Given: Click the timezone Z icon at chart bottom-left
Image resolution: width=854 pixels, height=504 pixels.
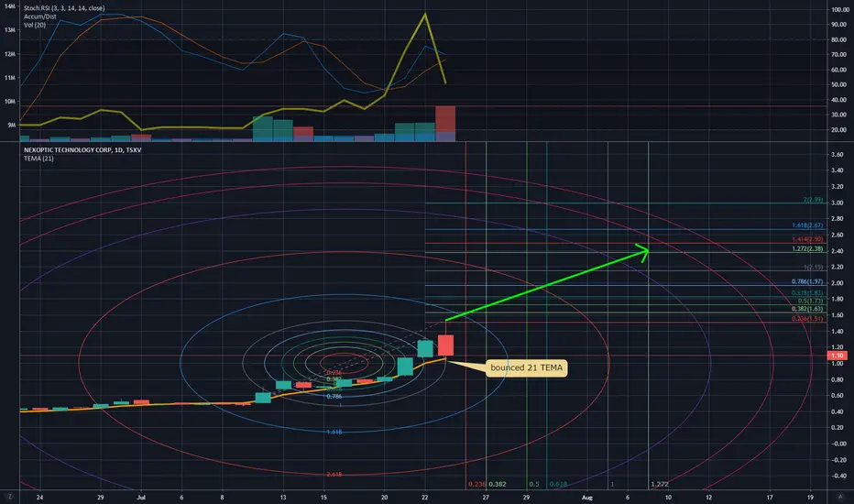Looking at the screenshot, I should pyautogui.click(x=9, y=497).
